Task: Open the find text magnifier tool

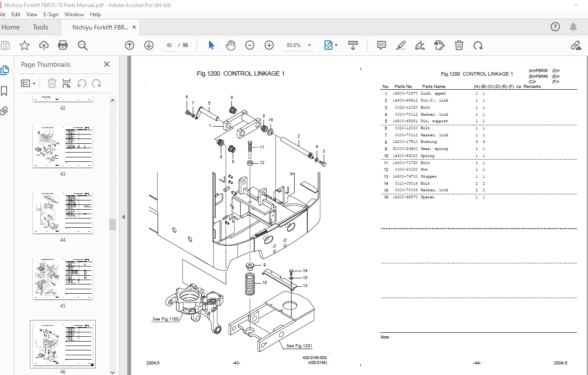Action: (x=83, y=45)
